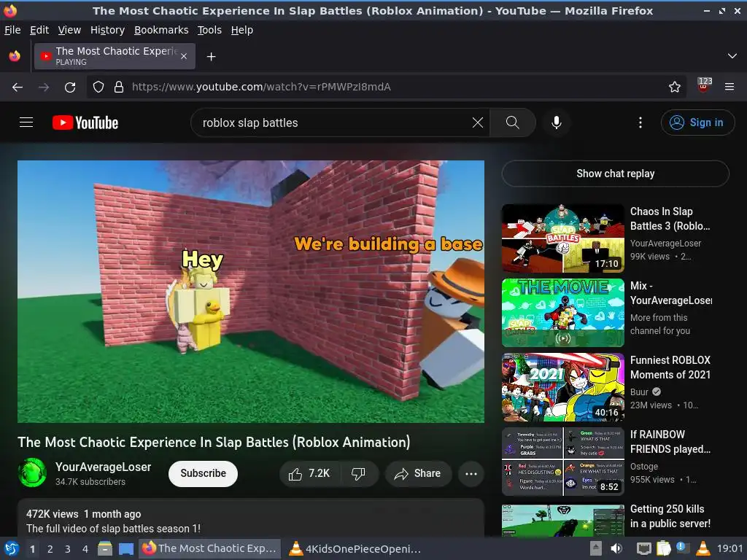This screenshot has width=747, height=560.
Task: Open THE MOVIE mix thumbnail
Action: [562, 312]
